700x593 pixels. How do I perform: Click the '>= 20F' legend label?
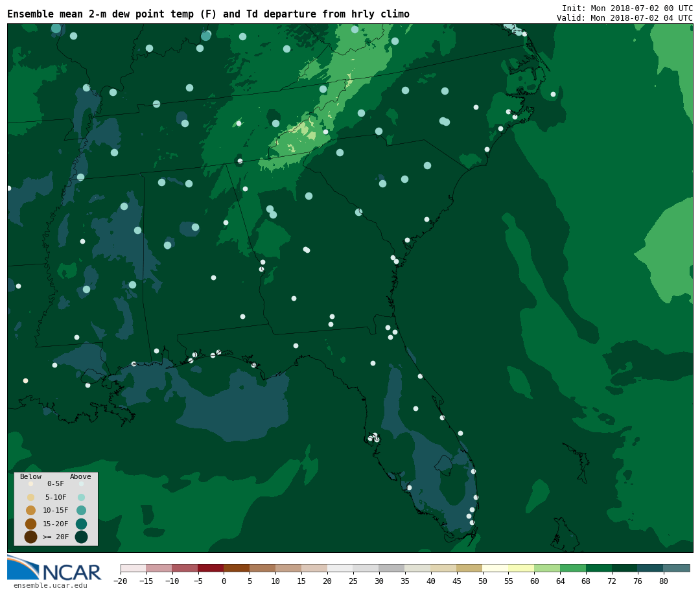coord(56,537)
